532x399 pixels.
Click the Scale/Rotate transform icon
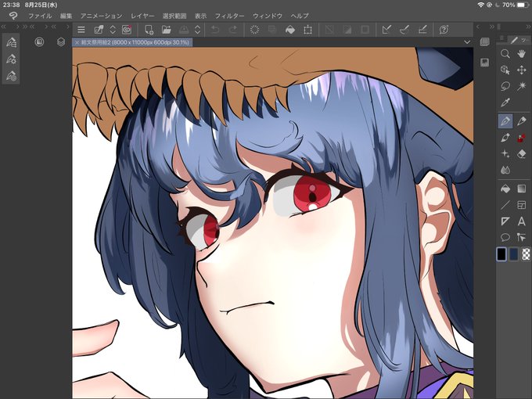[307, 30]
